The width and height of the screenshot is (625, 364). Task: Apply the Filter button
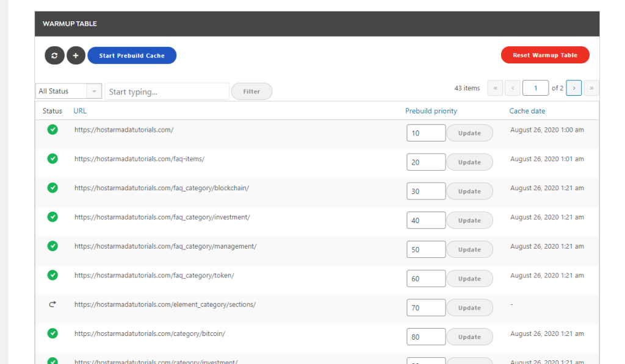[251, 91]
